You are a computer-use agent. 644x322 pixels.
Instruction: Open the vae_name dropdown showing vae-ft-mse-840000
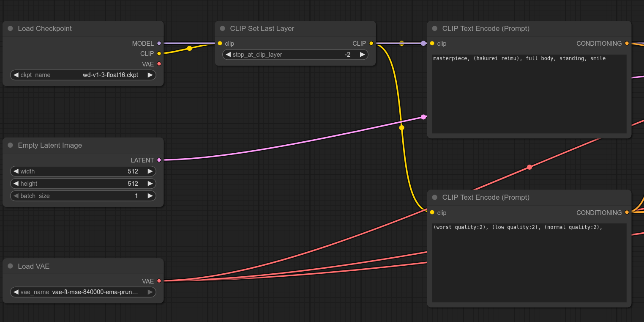point(83,292)
